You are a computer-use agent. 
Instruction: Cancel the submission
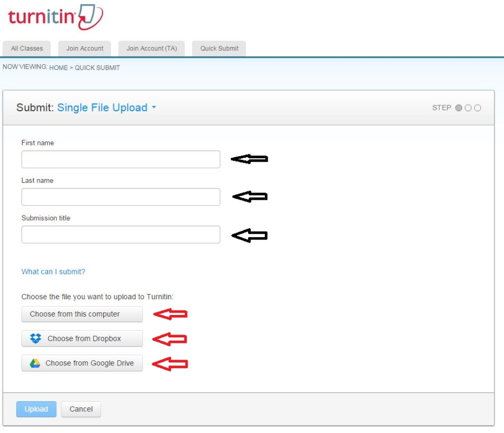(x=81, y=410)
